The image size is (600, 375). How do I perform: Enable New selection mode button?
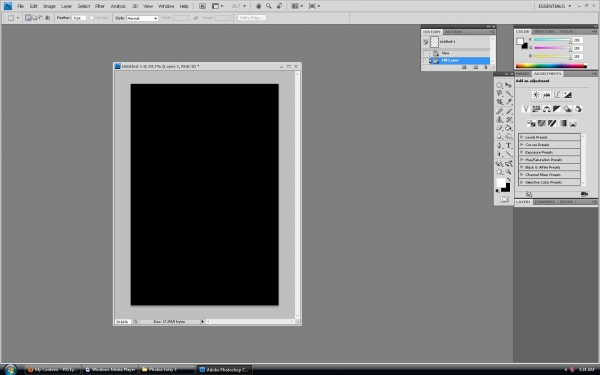28,18
